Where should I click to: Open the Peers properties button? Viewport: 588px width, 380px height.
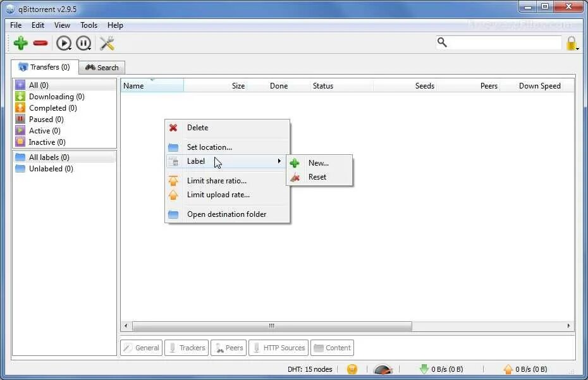229,348
